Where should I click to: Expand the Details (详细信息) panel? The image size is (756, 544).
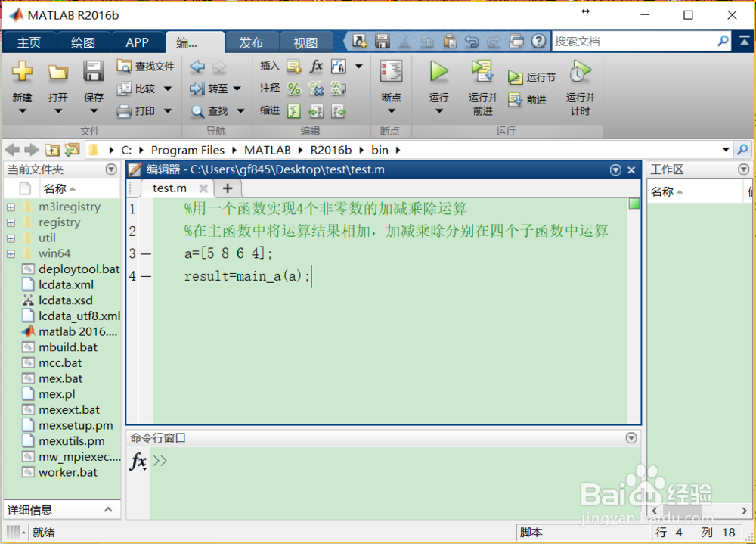tap(108, 510)
